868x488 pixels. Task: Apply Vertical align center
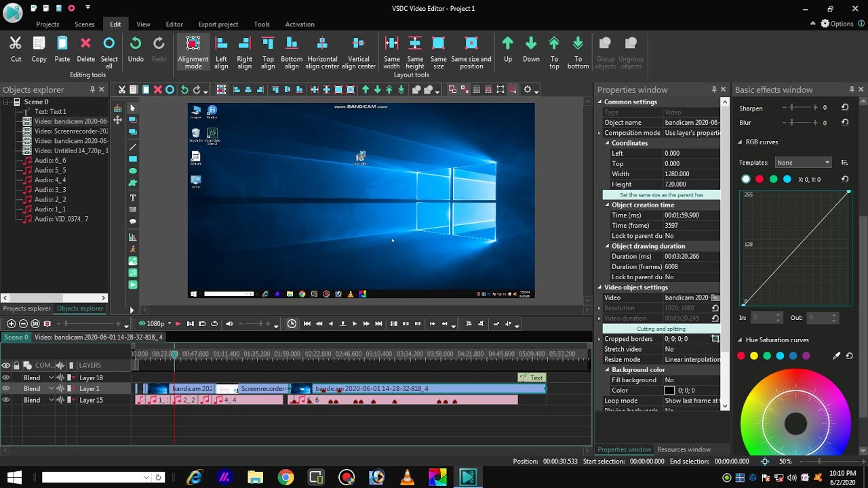pos(358,52)
